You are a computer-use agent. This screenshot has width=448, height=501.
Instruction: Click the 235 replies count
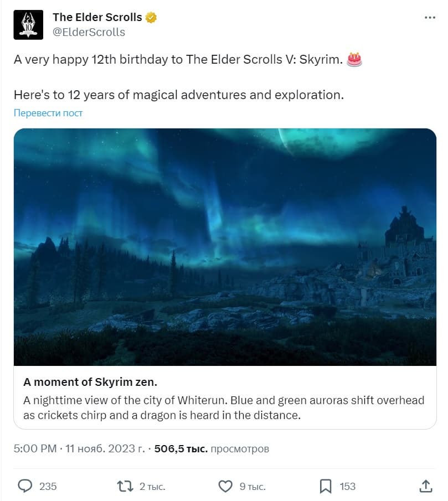48,486
